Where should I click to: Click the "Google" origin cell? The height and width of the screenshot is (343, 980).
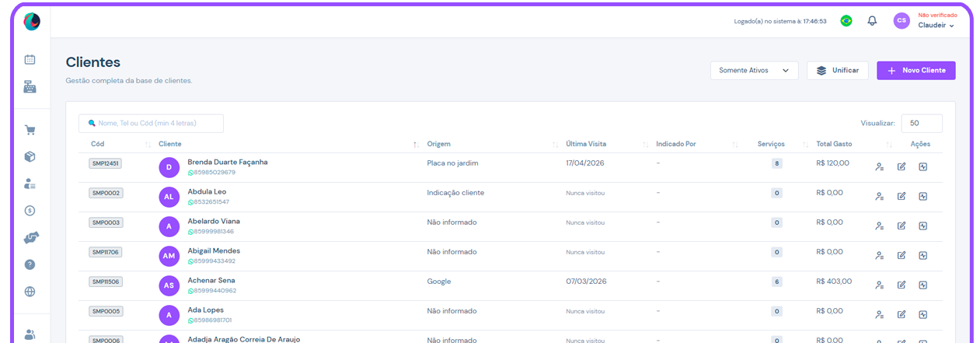coord(438,282)
